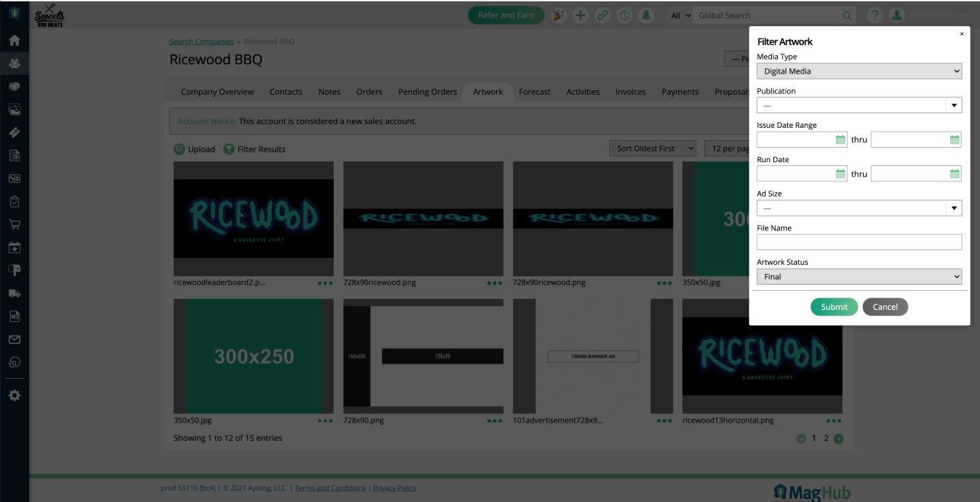Switch to the Invoices tab
980x502 pixels.
(630, 92)
